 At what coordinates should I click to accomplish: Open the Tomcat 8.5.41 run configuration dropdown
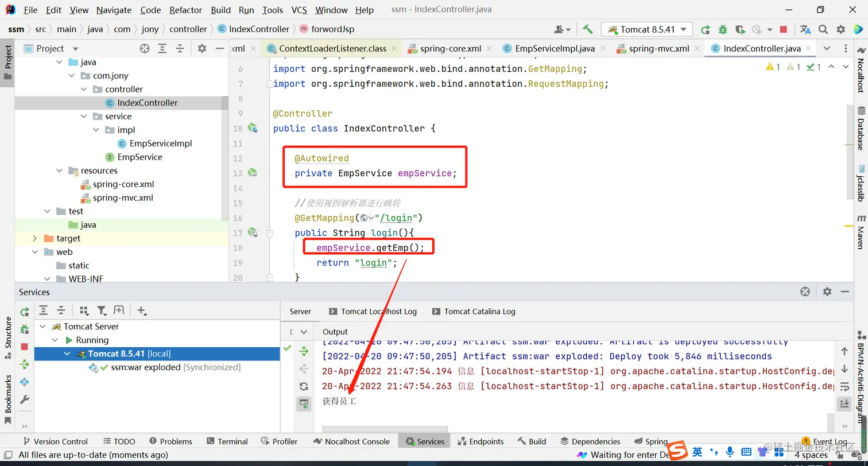(x=647, y=29)
